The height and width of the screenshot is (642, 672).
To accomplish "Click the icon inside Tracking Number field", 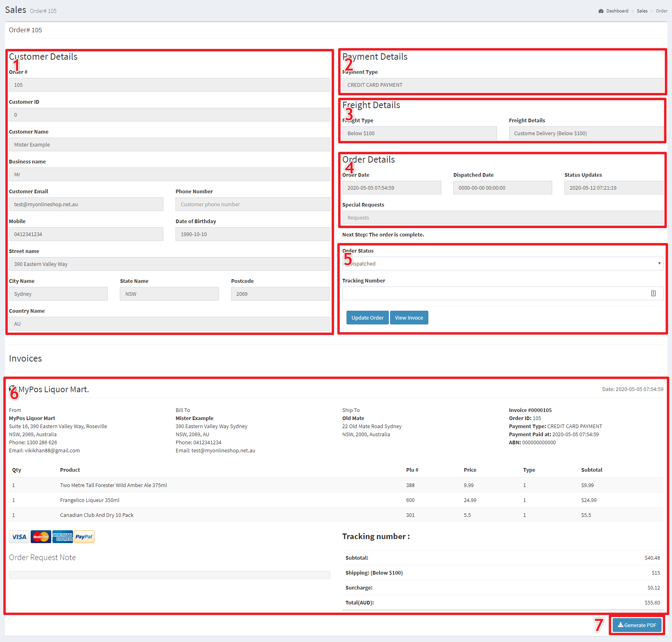I will pos(653,293).
